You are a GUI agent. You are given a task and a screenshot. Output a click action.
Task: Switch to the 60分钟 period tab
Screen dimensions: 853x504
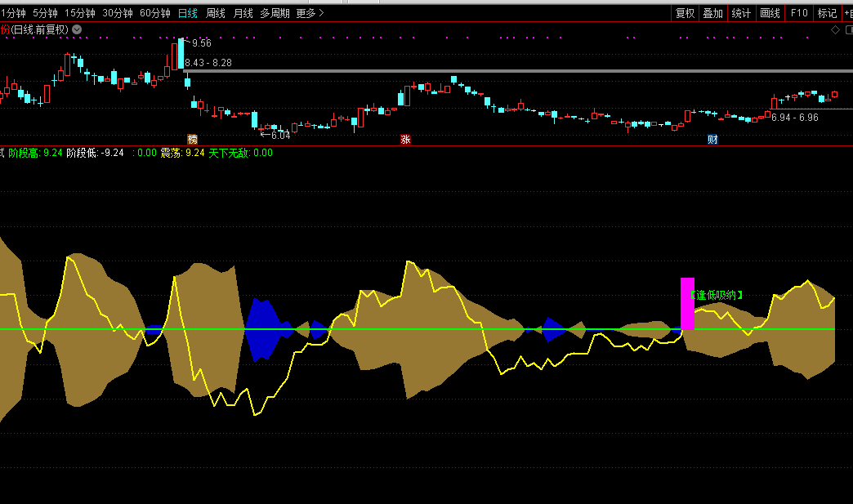click(x=155, y=13)
